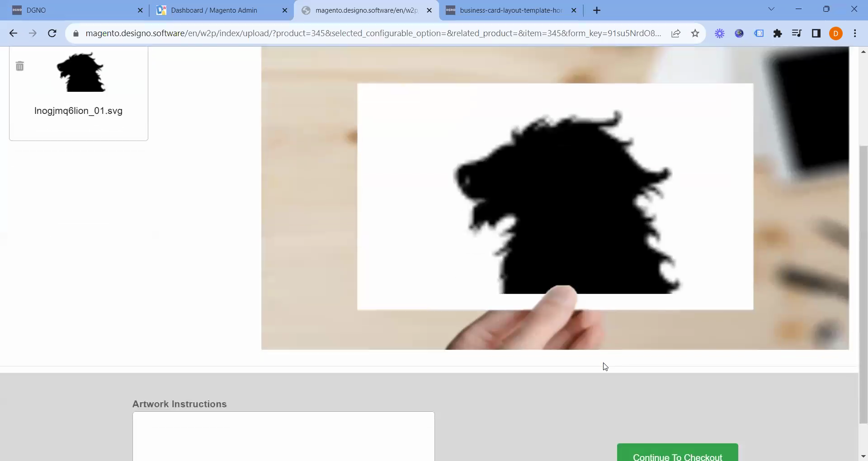Bookmark this page with the star icon

[695, 33]
